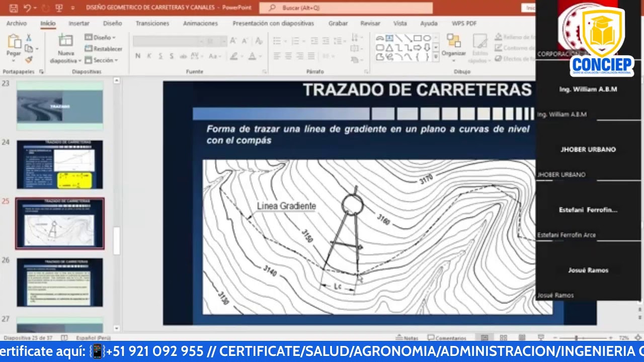Open the character spacing AV dropdown
This screenshot has width=644, height=362.
coord(197,56)
